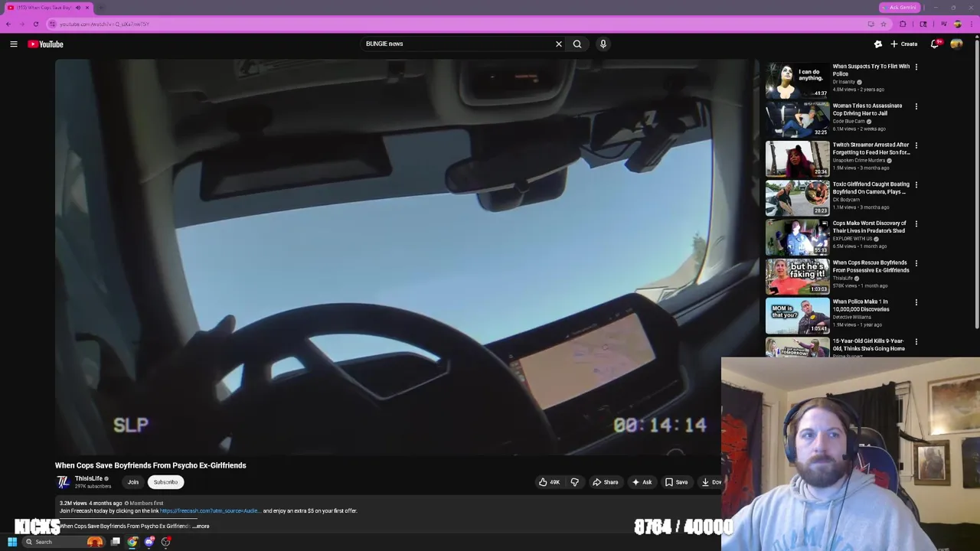Click the Download button
Screen dimensions: 980x551
[x=710, y=482]
